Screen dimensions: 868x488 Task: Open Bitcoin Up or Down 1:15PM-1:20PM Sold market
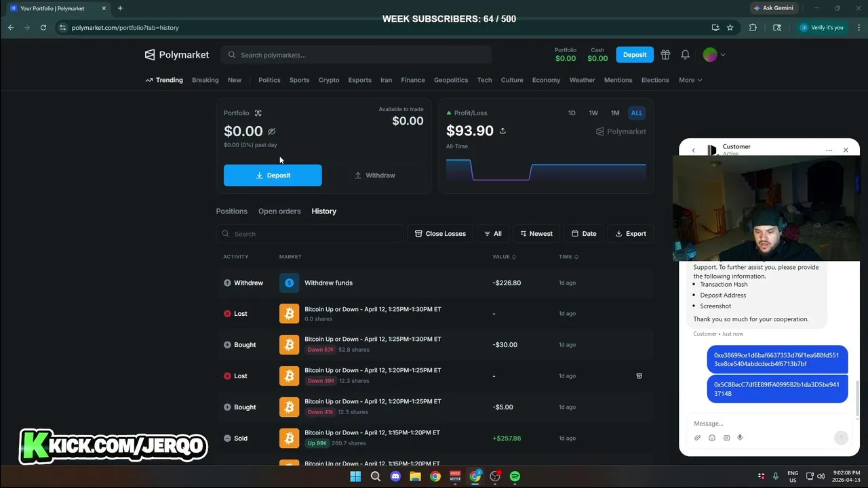[372, 432]
